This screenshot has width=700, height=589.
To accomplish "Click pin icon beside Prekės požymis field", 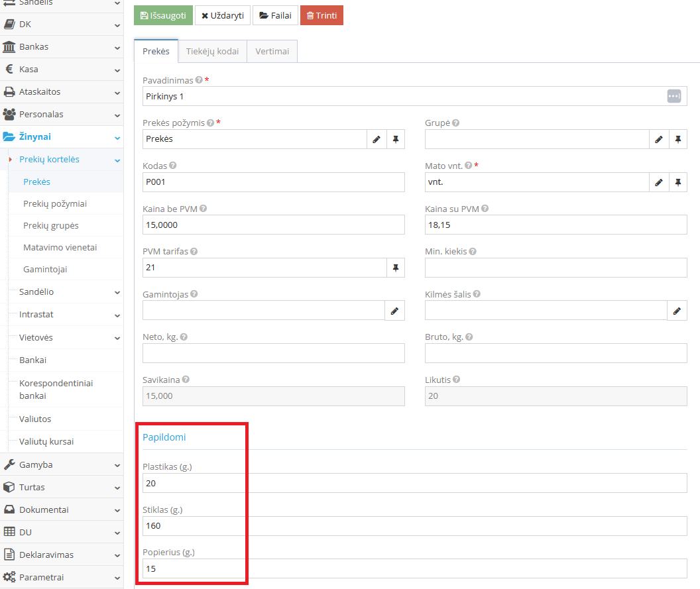I will tap(395, 139).
